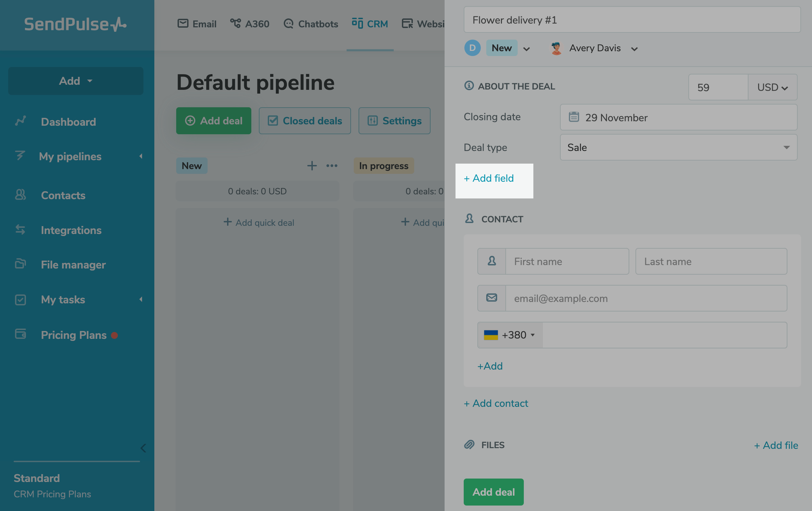Expand My tasks submenu arrow

coord(141,300)
